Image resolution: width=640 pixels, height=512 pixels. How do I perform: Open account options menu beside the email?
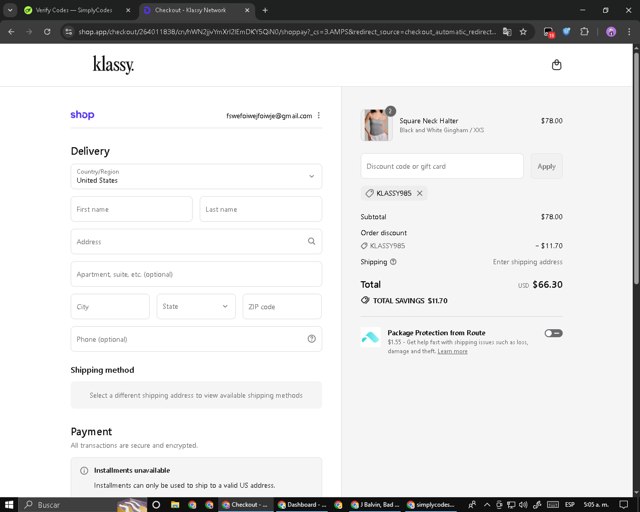tap(319, 116)
